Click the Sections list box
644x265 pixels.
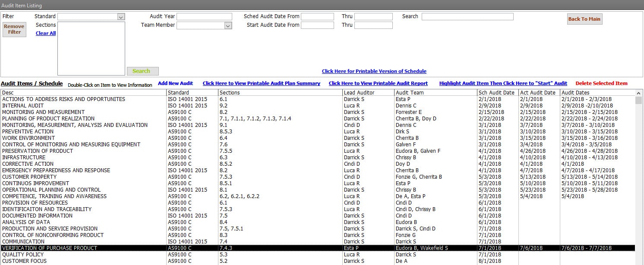click(91, 48)
